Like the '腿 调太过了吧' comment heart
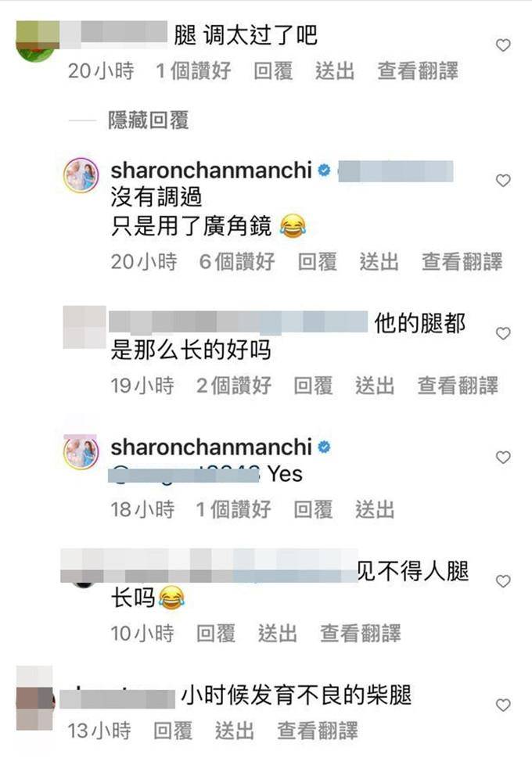532x765 pixels. 503,45
